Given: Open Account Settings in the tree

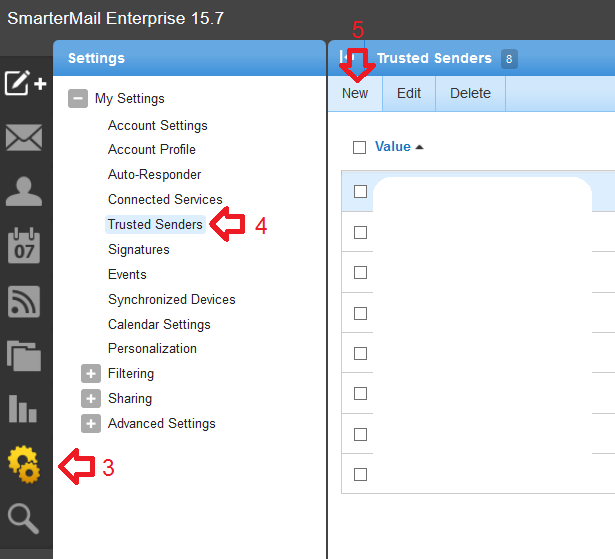Looking at the screenshot, I should (158, 126).
